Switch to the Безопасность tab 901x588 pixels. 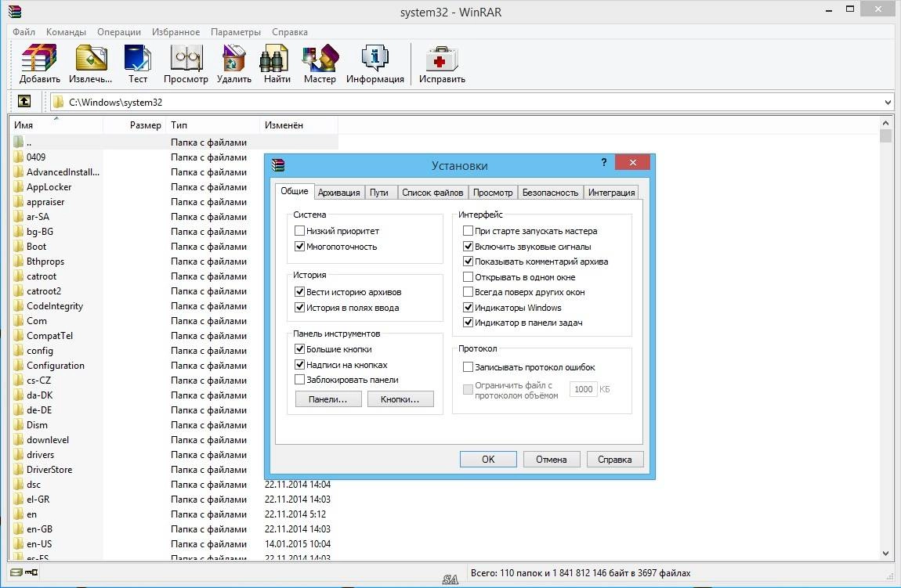click(x=550, y=193)
